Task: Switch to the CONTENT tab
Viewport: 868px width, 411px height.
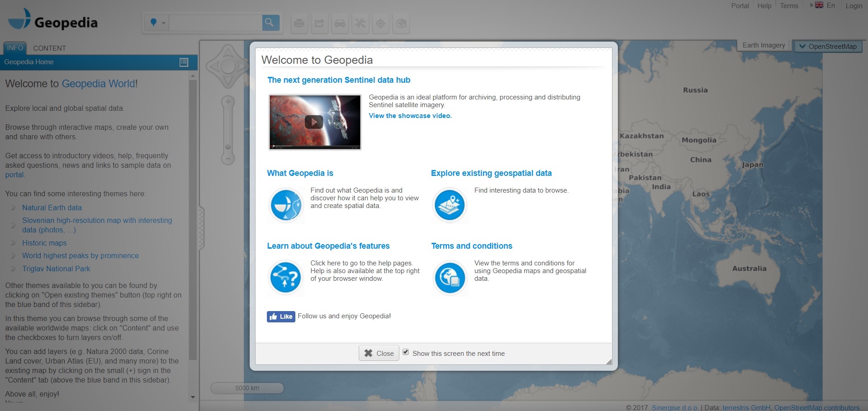Action: pyautogui.click(x=49, y=48)
